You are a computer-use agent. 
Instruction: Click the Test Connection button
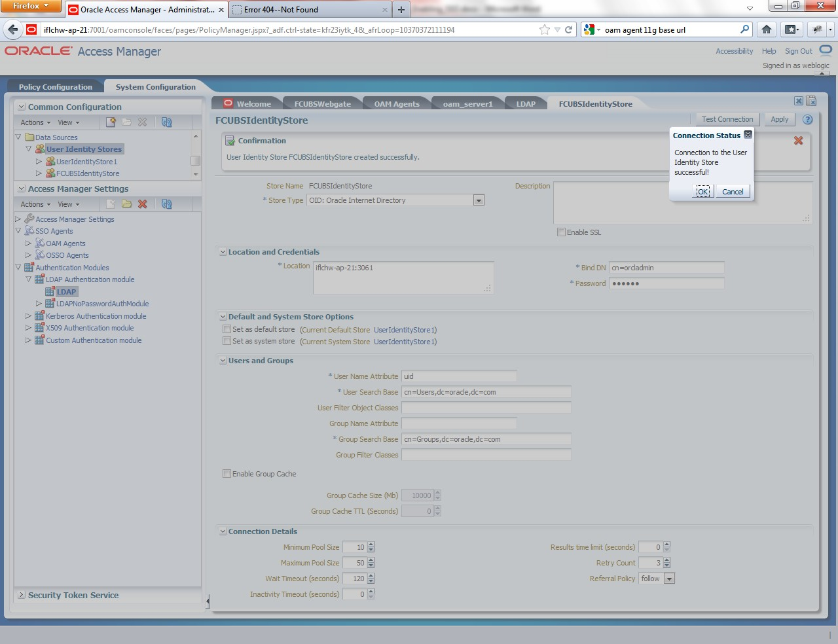[x=727, y=119]
